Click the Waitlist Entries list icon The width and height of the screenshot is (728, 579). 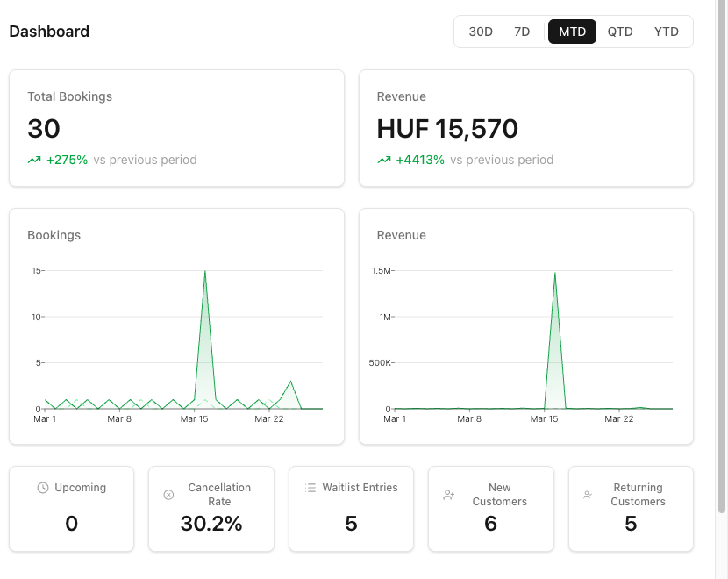[310, 488]
